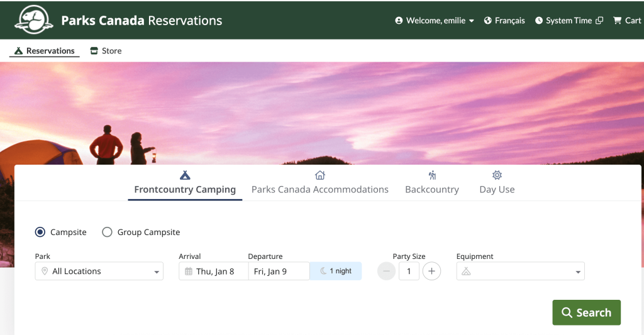Click the sun icon for Day Use
The height and width of the screenshot is (335, 644).
click(497, 175)
